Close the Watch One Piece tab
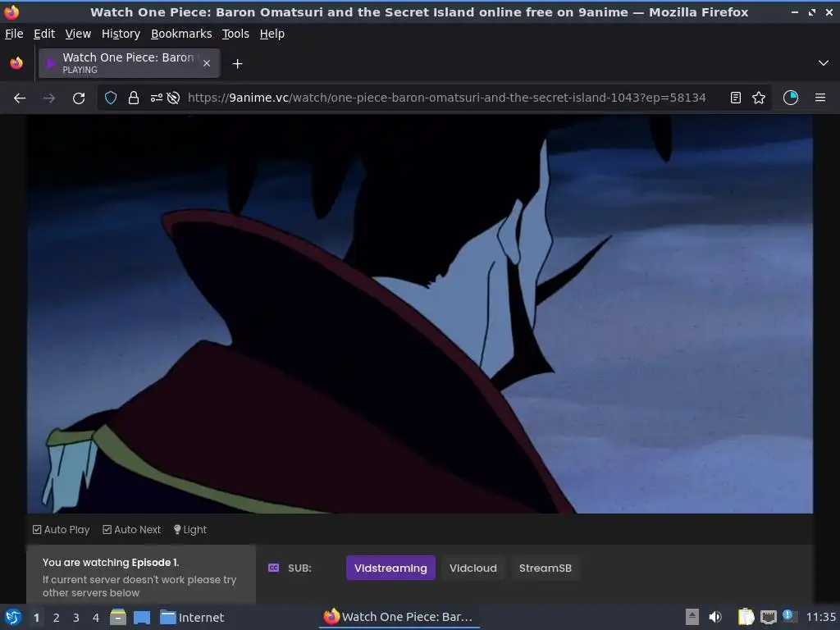Viewport: 840px width, 630px height. pos(207,63)
